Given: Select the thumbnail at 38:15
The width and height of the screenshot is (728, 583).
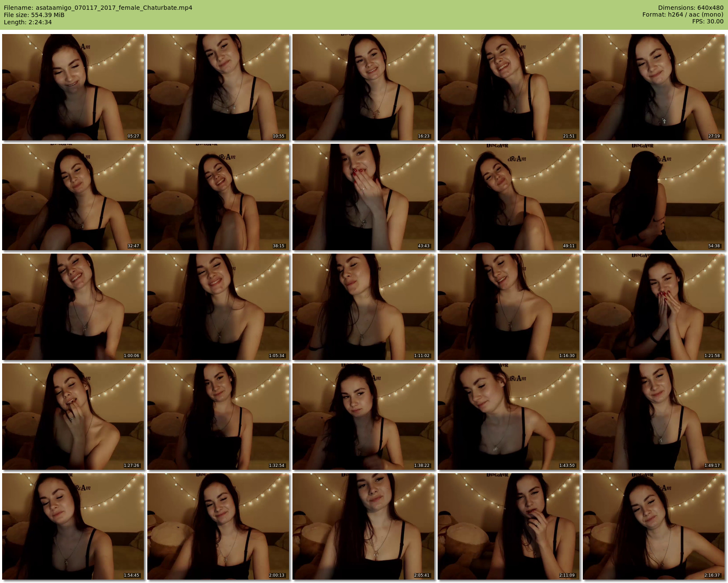Looking at the screenshot, I should 218,197.
